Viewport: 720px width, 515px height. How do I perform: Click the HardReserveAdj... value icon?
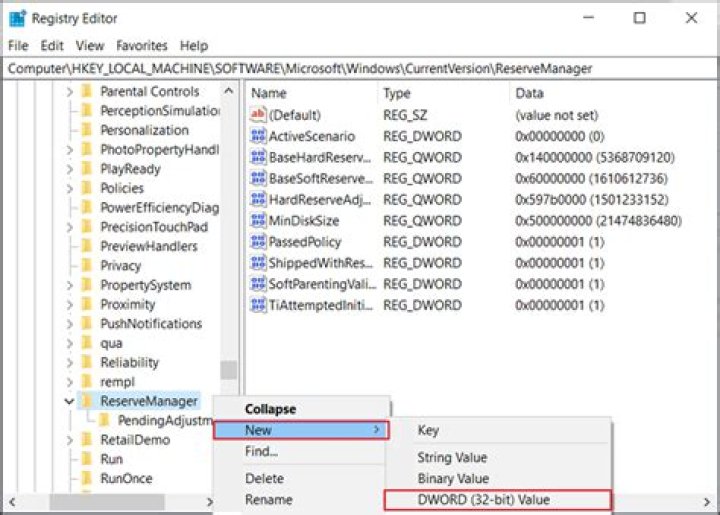pos(258,199)
